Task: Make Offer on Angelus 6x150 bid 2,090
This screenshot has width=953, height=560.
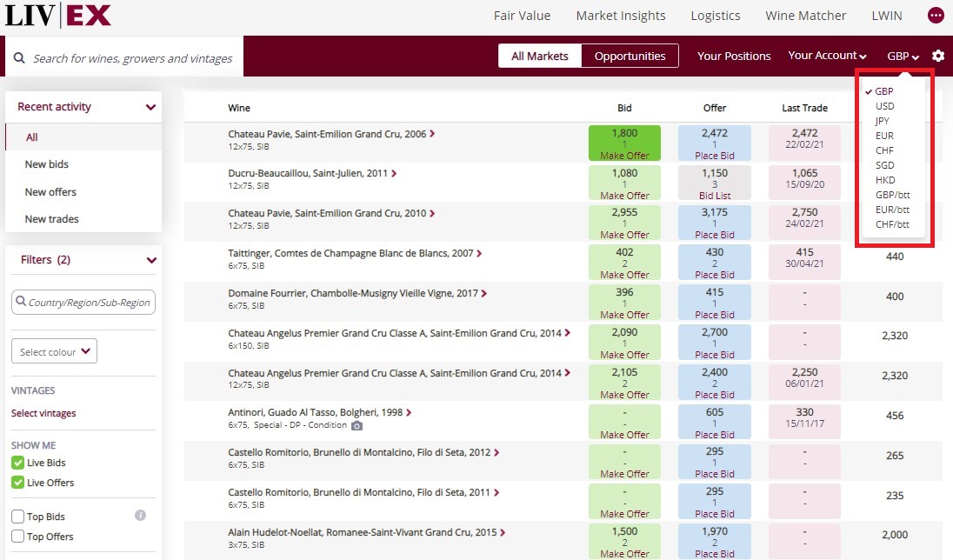Action: [624, 355]
